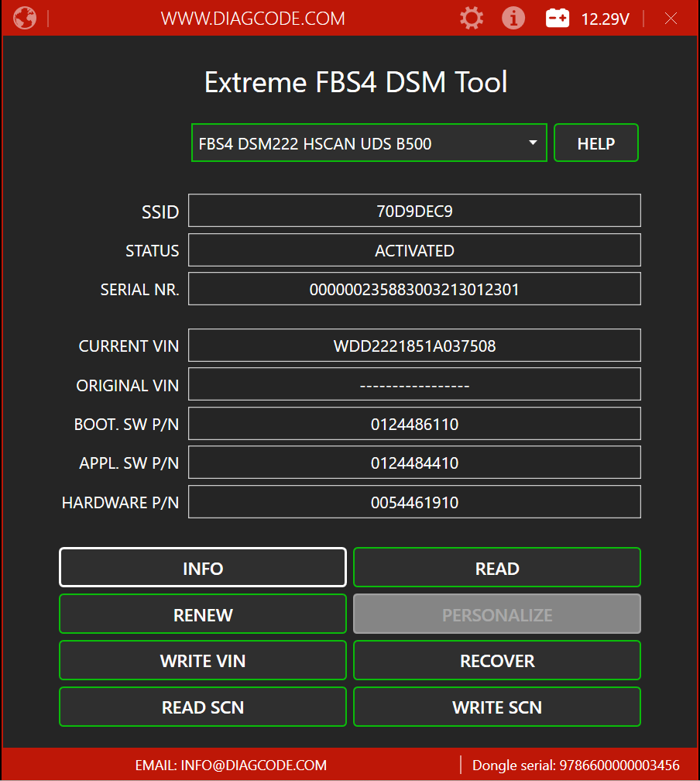
Task: Click the globe website icon
Action: point(25,18)
